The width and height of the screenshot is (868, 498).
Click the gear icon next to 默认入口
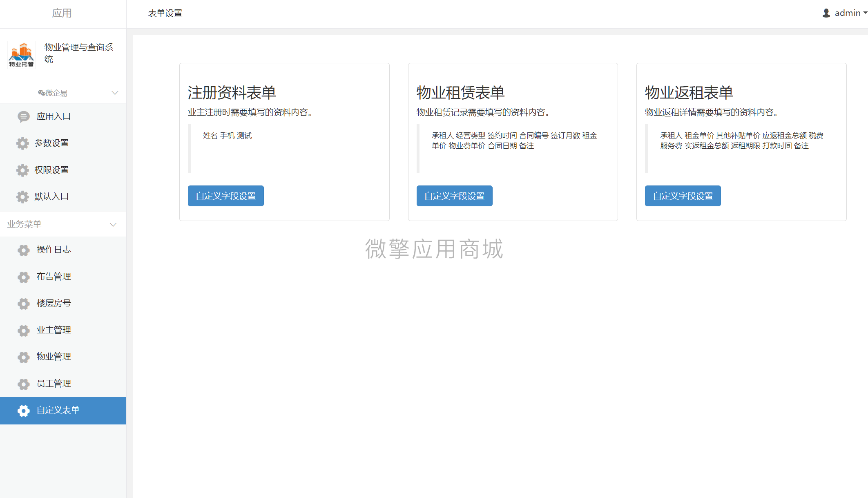tap(22, 197)
